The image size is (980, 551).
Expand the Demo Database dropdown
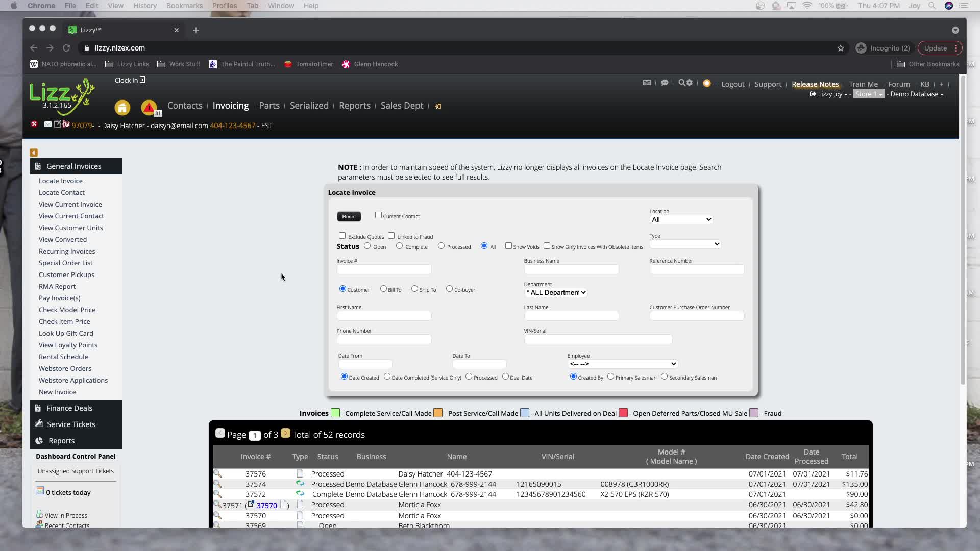(x=916, y=94)
